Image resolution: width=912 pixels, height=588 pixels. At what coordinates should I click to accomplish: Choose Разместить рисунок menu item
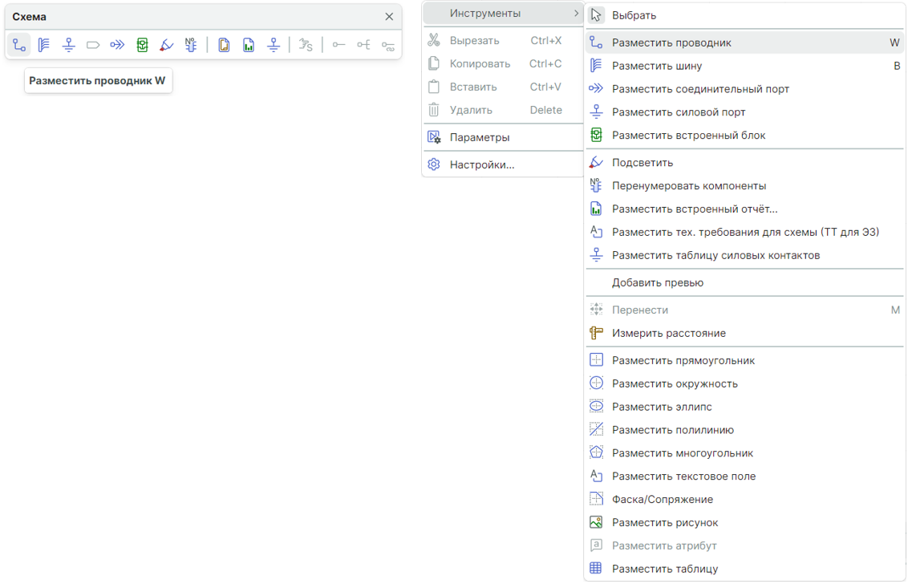pyautogui.click(x=664, y=522)
